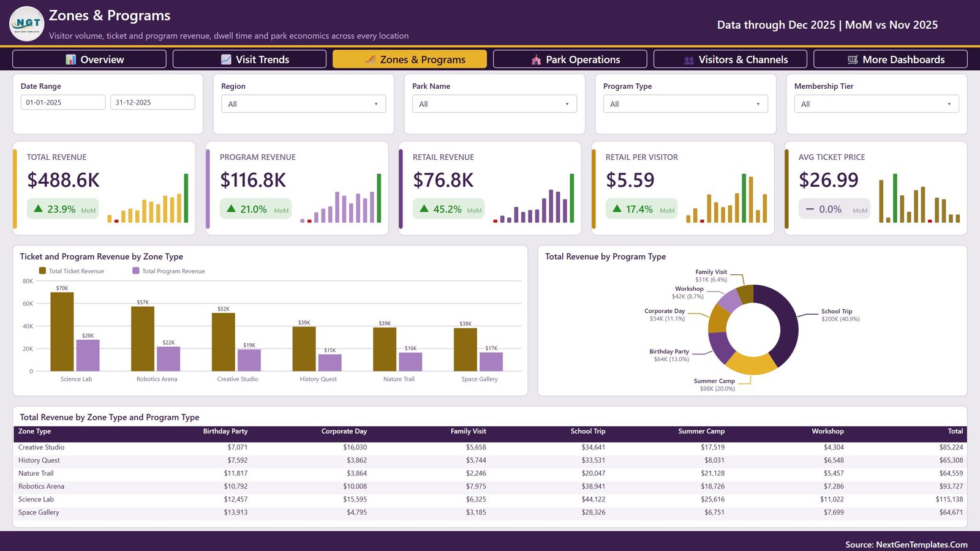Viewport: 980px width, 551px height.
Task: Open the Visitors & Channels tab
Action: (x=730, y=59)
